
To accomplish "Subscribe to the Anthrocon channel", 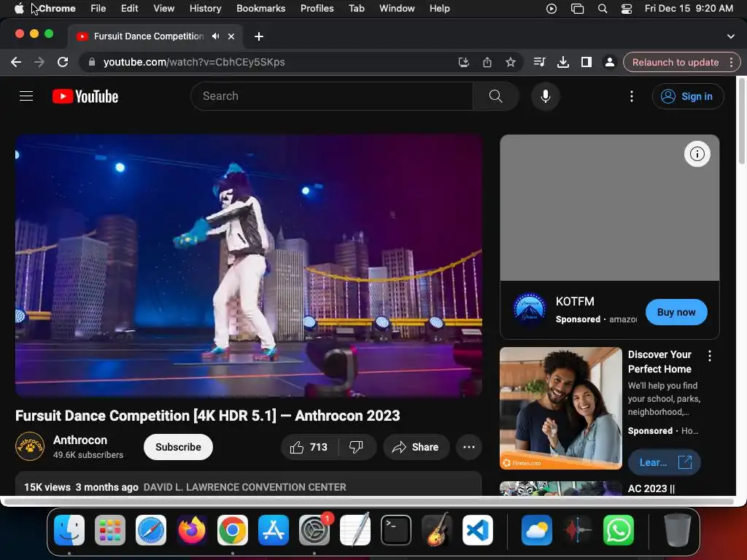I will click(x=178, y=447).
